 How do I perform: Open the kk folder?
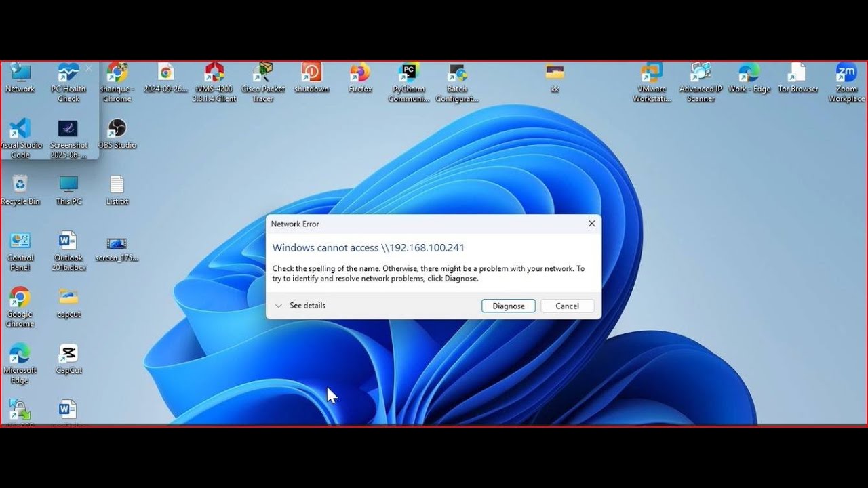[555, 78]
